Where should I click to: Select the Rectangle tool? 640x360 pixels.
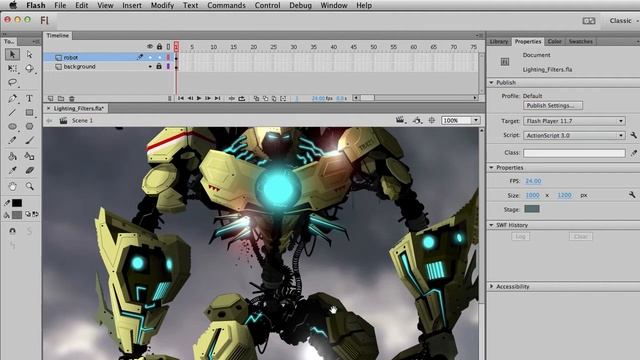coord(29,112)
